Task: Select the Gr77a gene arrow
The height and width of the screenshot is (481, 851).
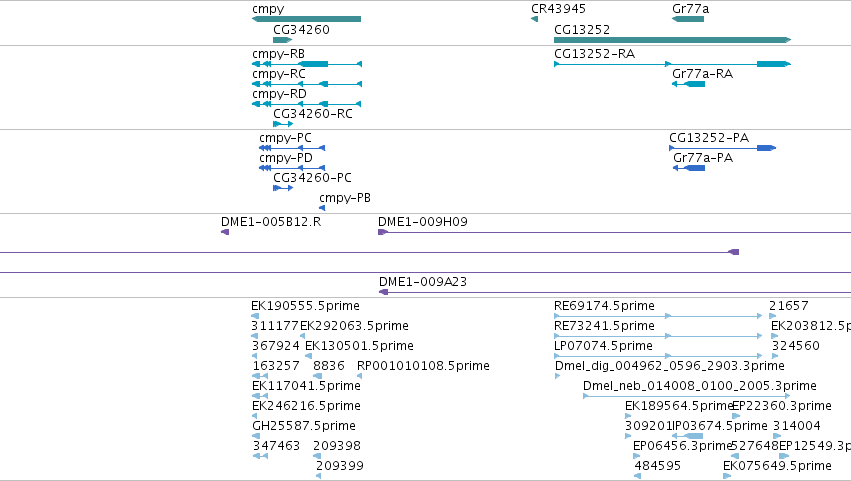Action: (688, 19)
